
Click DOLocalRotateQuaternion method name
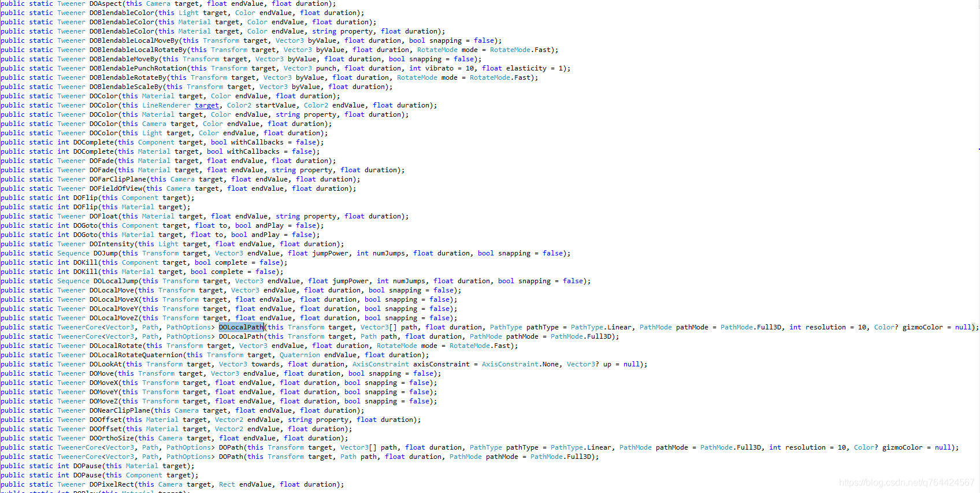136,355
